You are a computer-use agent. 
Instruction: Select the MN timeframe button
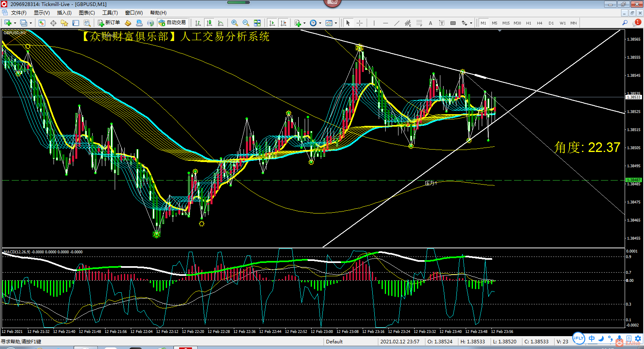click(574, 23)
